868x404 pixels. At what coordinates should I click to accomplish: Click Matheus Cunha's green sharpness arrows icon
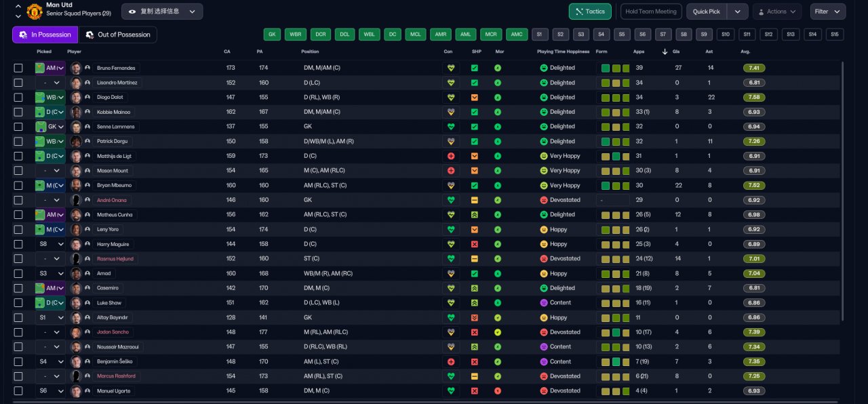click(x=475, y=215)
